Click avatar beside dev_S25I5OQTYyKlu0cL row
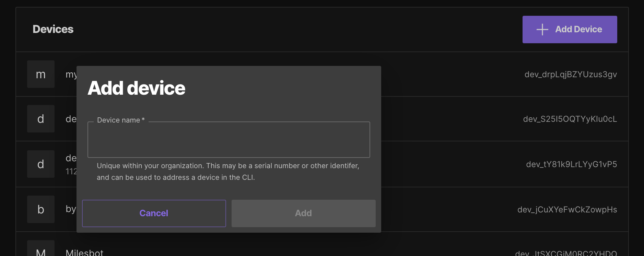Image resolution: width=644 pixels, height=256 pixels. (41, 119)
